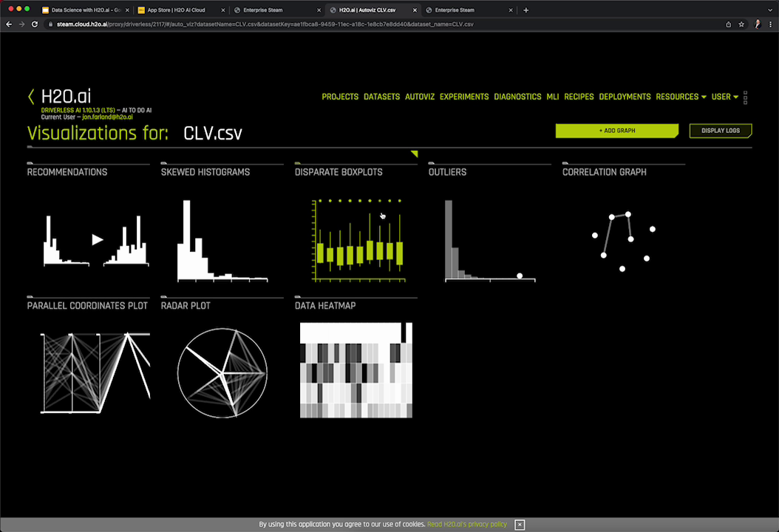This screenshot has width=779, height=532.
Task: Select PROJECTS in the navigation menu
Action: 340,96
